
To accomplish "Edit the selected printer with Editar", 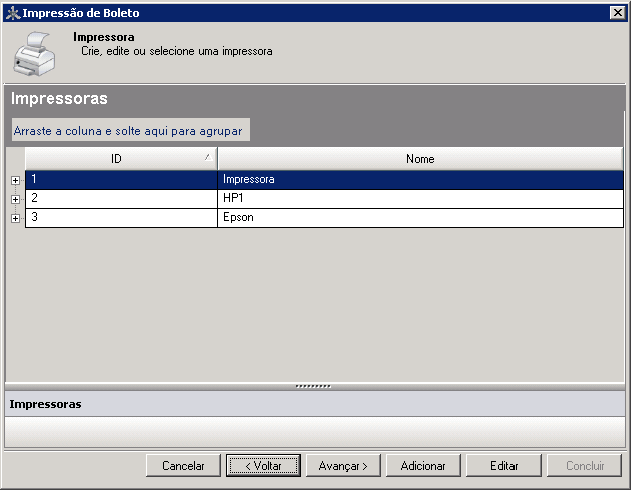I will (x=503, y=465).
